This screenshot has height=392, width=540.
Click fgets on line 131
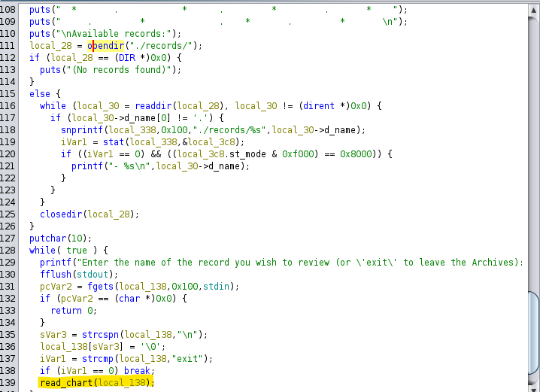[100, 287]
